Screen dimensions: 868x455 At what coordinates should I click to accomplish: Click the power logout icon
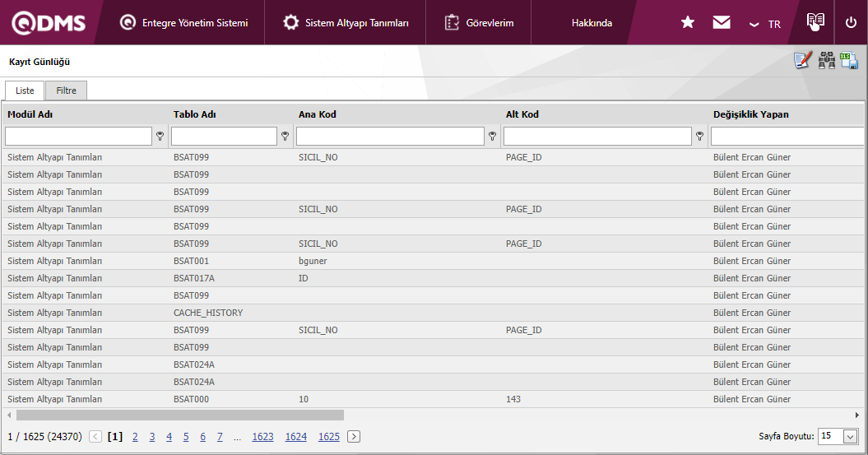click(851, 23)
